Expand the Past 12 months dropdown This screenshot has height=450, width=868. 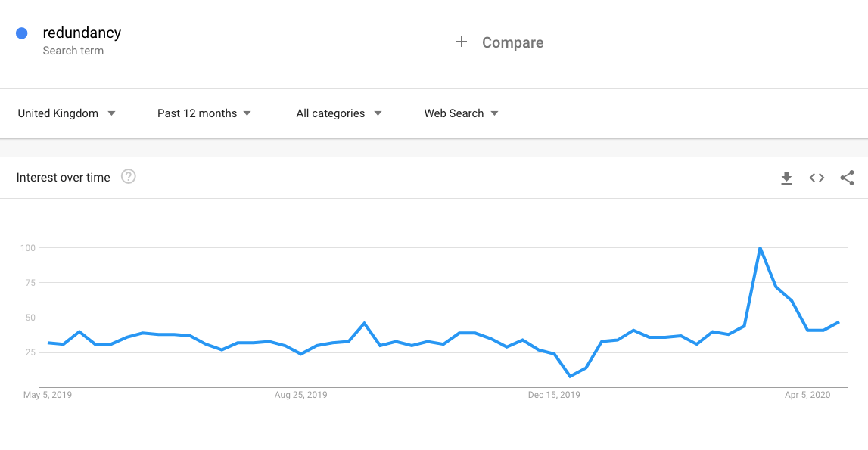204,113
